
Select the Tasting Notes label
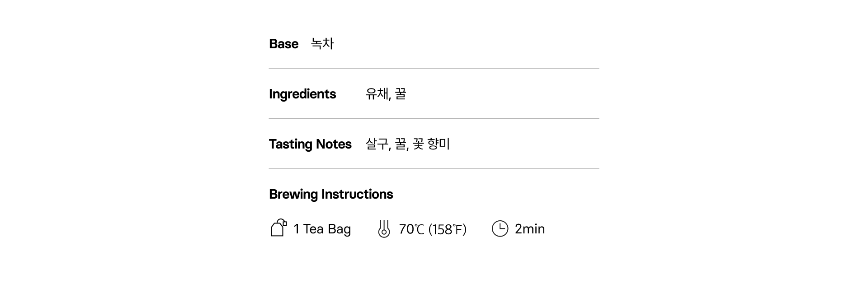tap(310, 144)
